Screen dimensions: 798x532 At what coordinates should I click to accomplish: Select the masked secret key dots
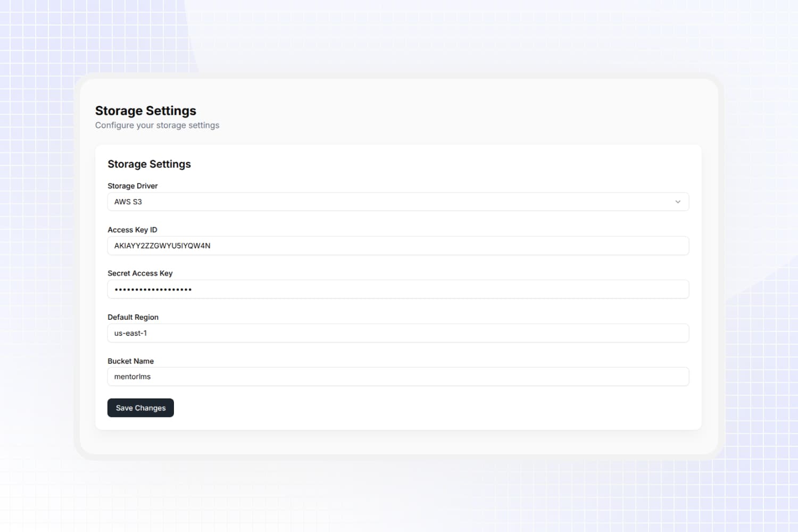(x=153, y=289)
